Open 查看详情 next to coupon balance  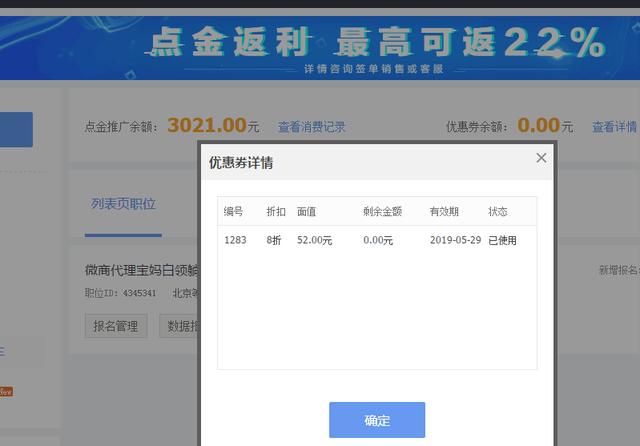614,127
